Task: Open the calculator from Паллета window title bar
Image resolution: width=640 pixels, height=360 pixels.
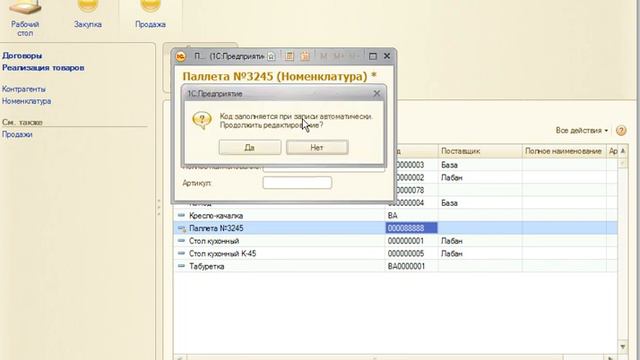Action: click(x=289, y=56)
